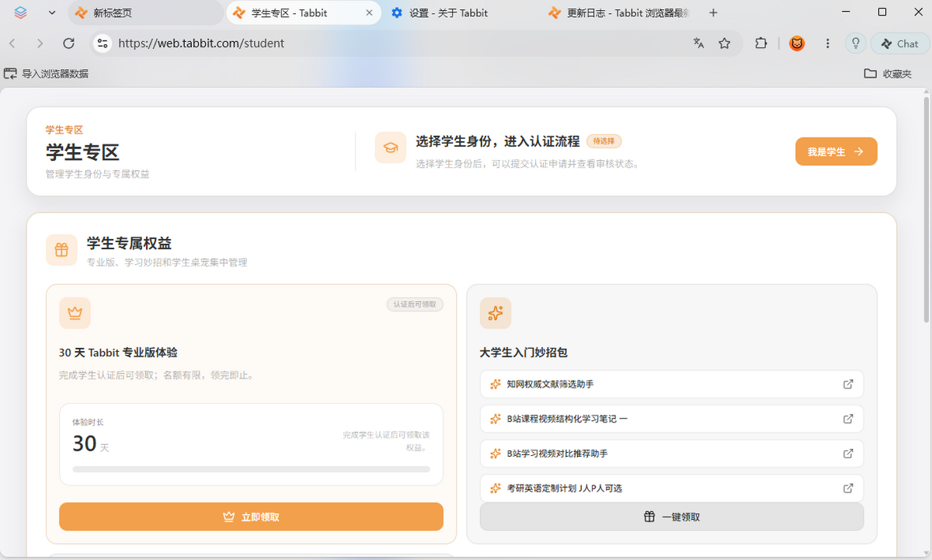
Task: Bookmark this page with star icon
Action: tap(725, 43)
